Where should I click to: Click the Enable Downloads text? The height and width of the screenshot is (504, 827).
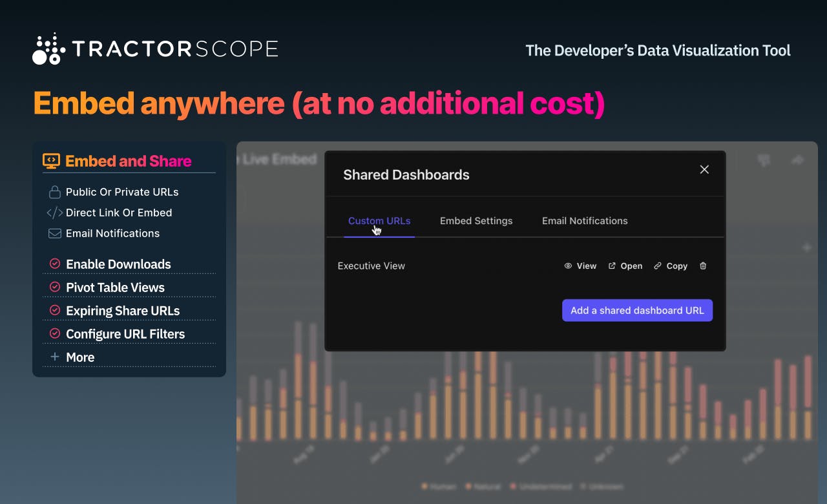[x=118, y=264]
